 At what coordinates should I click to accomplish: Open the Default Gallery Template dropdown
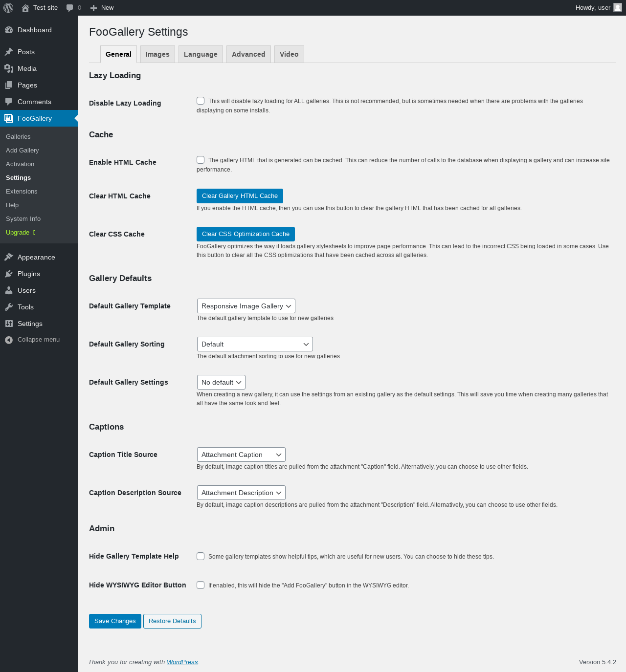click(x=246, y=306)
